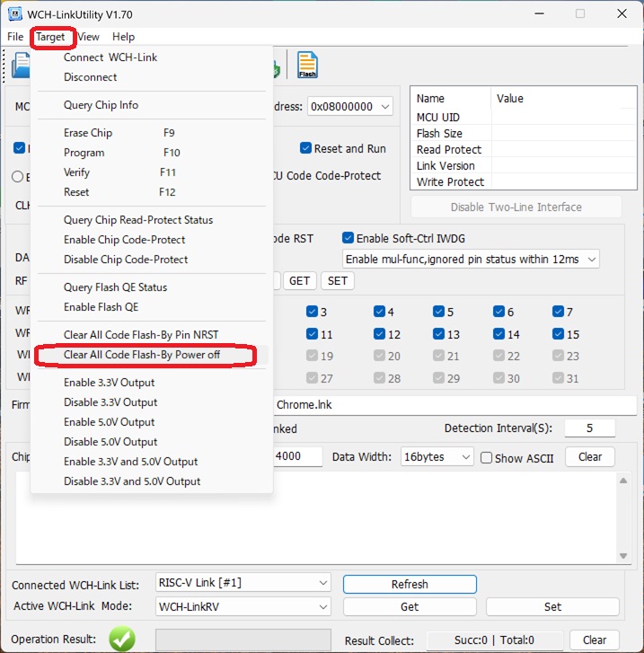Choose Query Chip Info from Target menu
The height and width of the screenshot is (653, 644).
point(101,105)
